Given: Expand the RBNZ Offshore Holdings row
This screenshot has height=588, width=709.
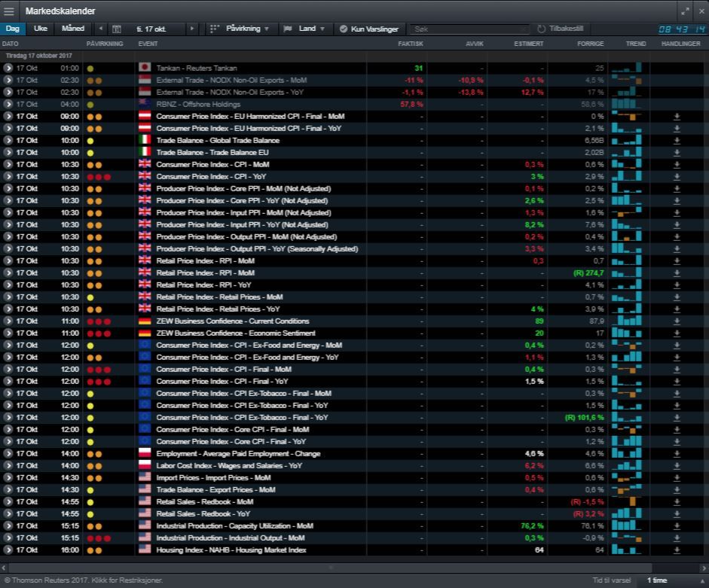Looking at the screenshot, I should pos(8,105).
